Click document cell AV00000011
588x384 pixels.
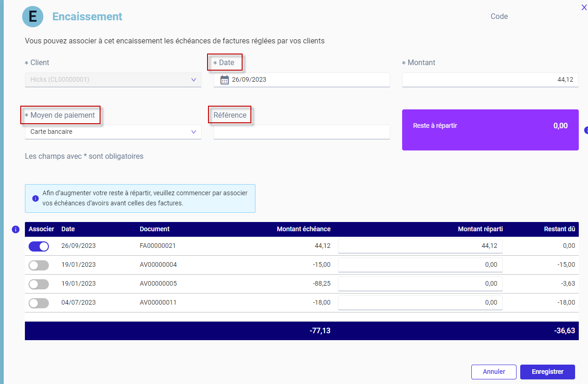(x=158, y=302)
